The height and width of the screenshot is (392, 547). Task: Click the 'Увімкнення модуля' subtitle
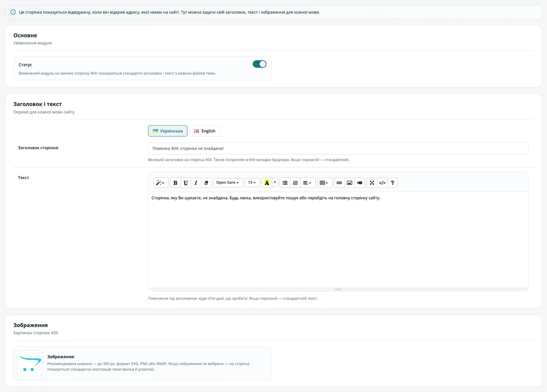click(32, 43)
